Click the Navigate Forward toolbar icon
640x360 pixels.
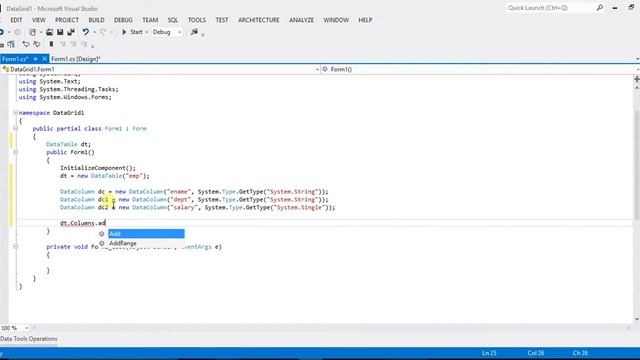point(17,32)
